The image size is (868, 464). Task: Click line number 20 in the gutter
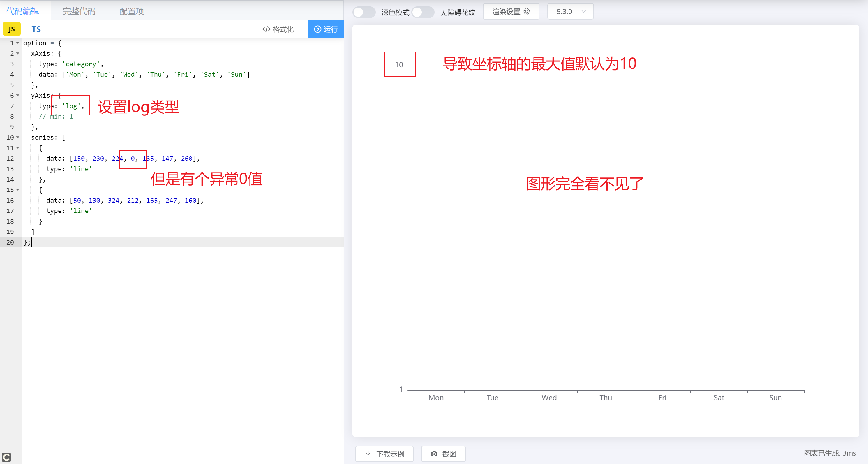tap(10, 242)
